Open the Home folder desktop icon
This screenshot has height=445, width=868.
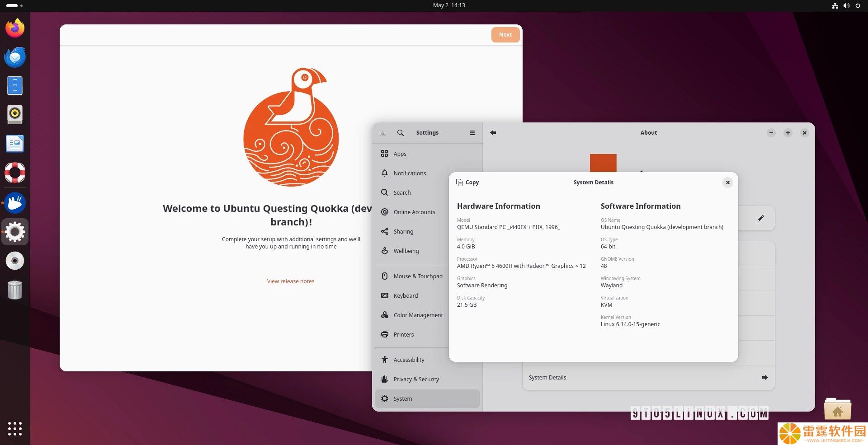(x=837, y=409)
